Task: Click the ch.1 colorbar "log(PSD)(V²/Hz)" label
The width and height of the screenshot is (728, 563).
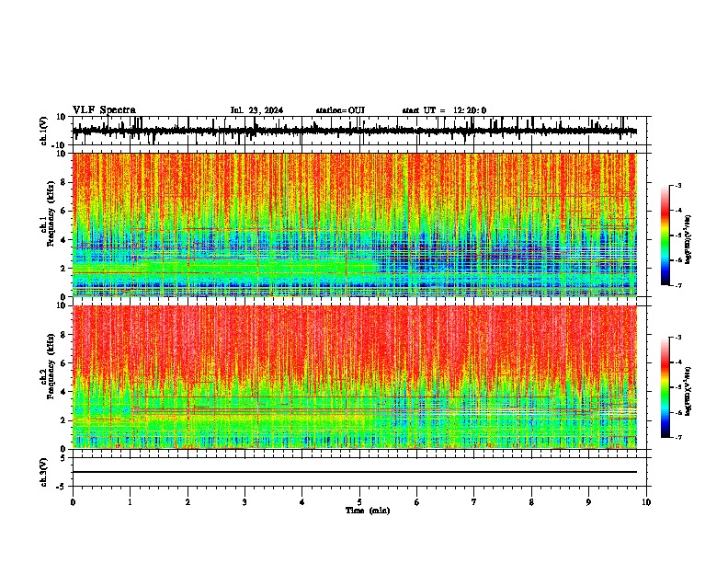Action: [x=688, y=240]
